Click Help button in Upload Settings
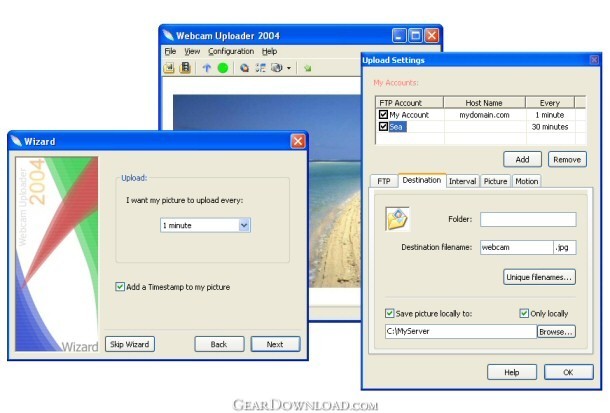 tap(512, 372)
